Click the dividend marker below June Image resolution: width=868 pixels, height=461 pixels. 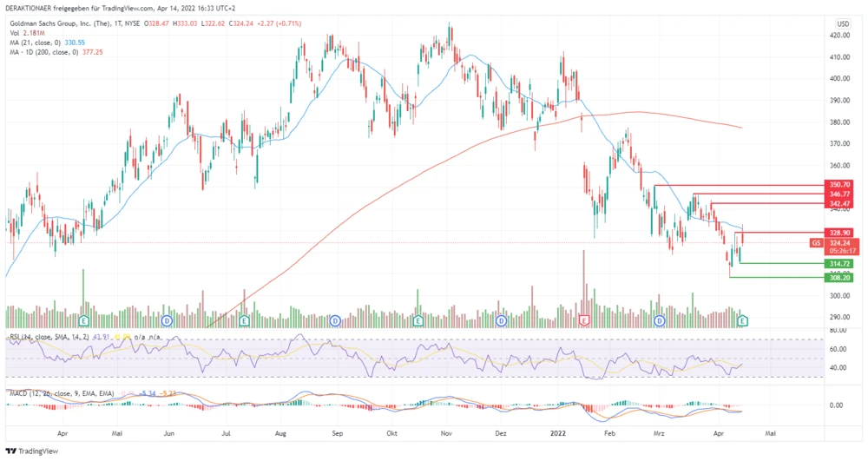pyautogui.click(x=165, y=320)
